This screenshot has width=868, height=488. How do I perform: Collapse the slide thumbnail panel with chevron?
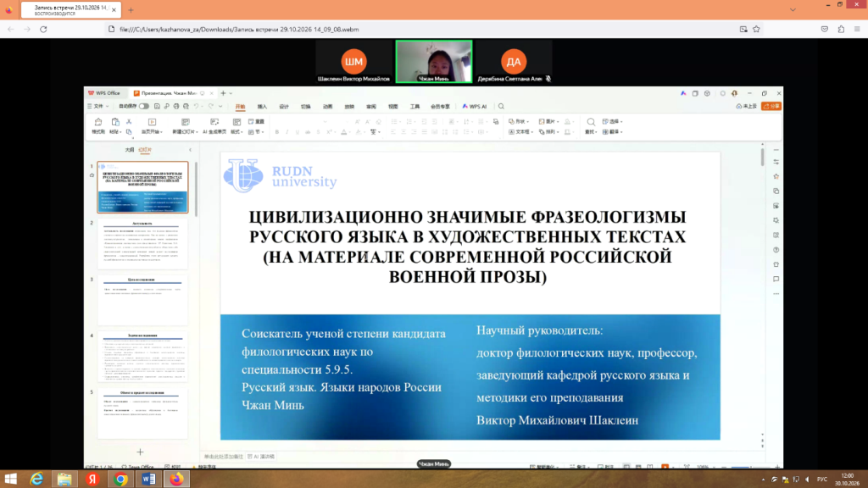[191, 150]
